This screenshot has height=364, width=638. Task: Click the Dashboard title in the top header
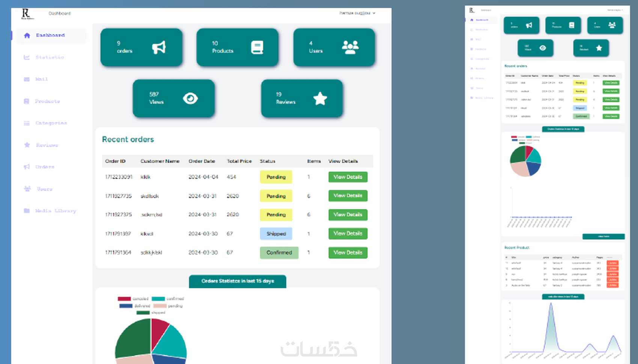click(x=60, y=14)
